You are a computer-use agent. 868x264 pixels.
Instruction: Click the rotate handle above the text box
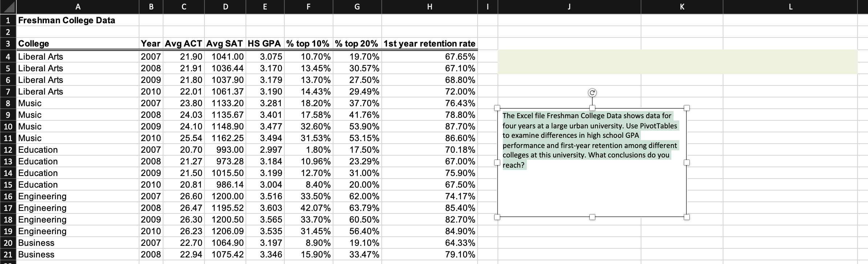pyautogui.click(x=592, y=93)
